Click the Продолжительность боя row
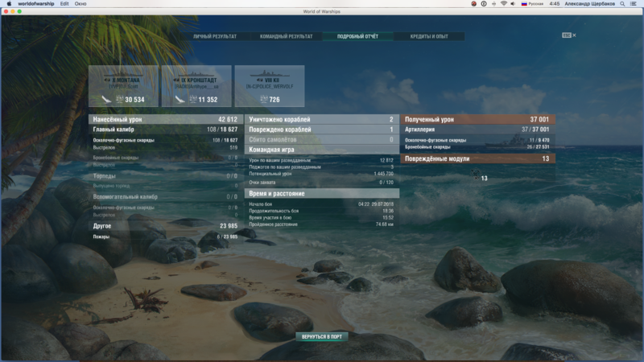The height and width of the screenshot is (362, 644). (322, 211)
